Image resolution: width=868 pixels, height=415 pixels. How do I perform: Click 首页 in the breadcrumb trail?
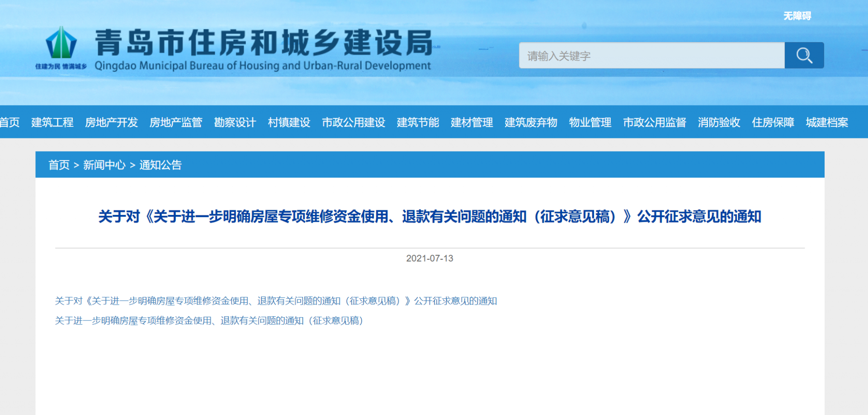[59, 165]
